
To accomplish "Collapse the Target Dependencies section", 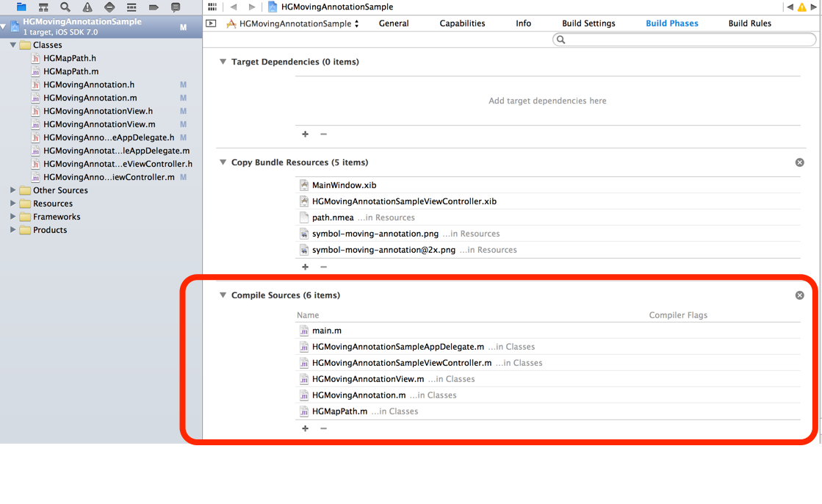I will (223, 62).
